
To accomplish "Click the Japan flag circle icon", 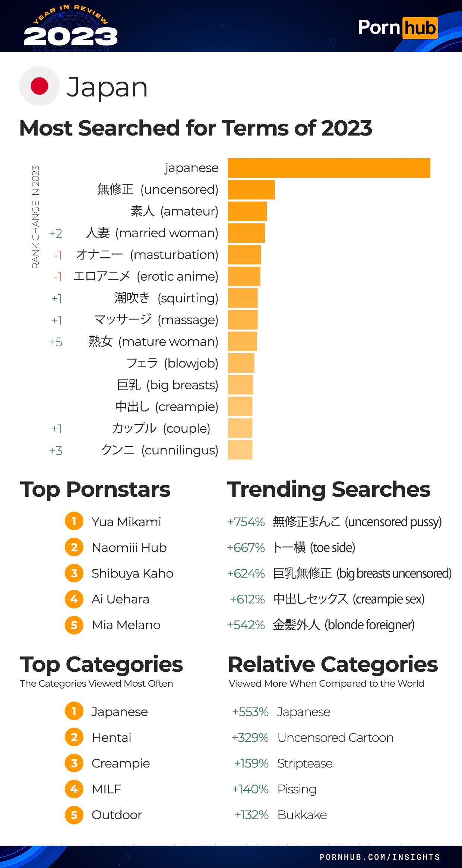I will click(x=39, y=86).
